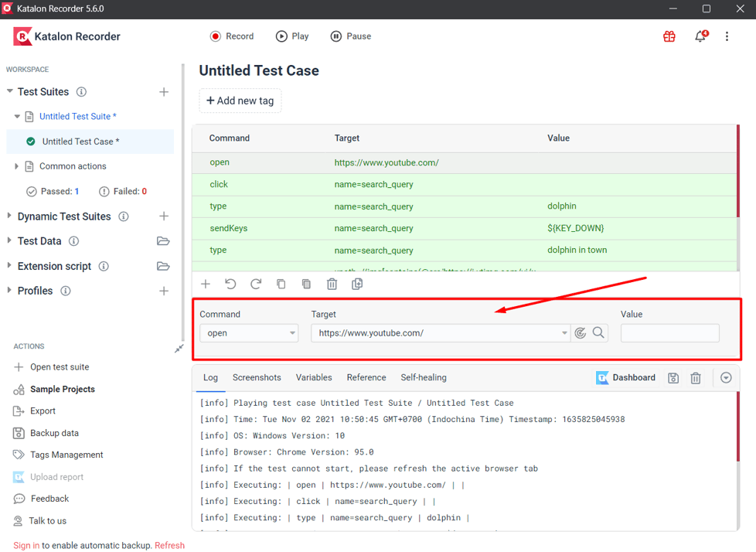Open the Target dropdown list
This screenshot has height=552, width=756.
(564, 332)
